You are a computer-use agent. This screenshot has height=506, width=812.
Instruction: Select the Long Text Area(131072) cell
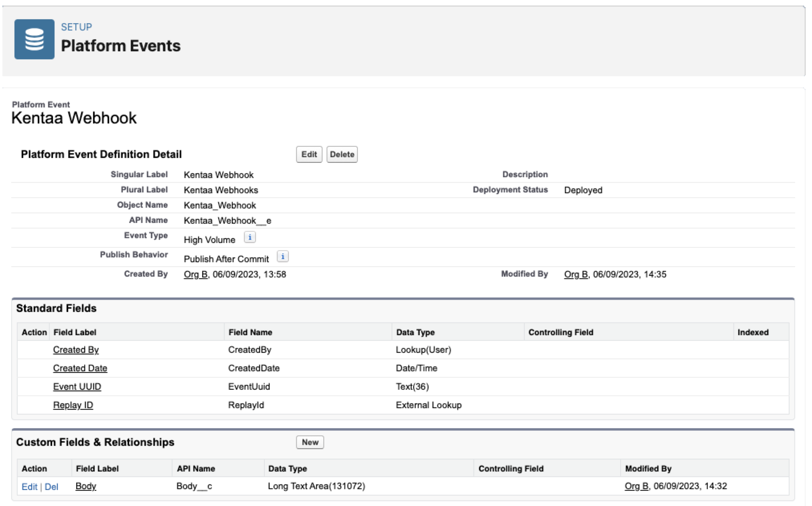pos(317,486)
